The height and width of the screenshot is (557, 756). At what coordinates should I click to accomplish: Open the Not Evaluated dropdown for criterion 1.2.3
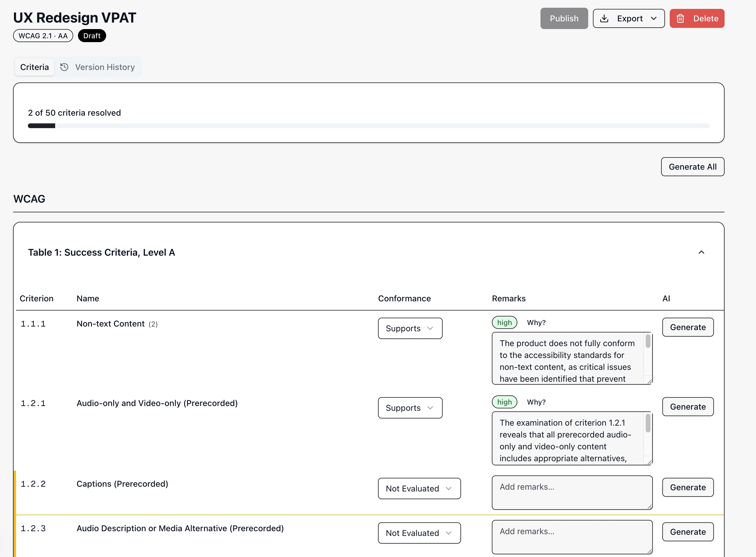(419, 533)
